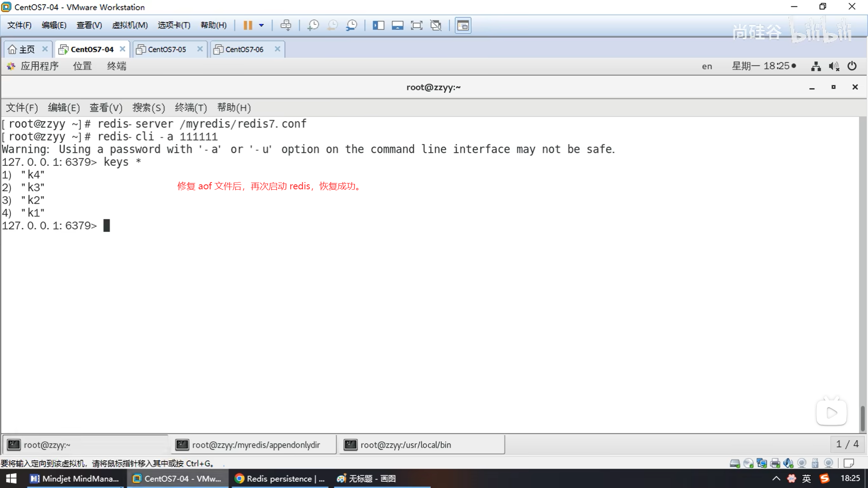868x488 pixels.
Task: Pause the virtual machine with the suspend icon
Action: tap(247, 25)
